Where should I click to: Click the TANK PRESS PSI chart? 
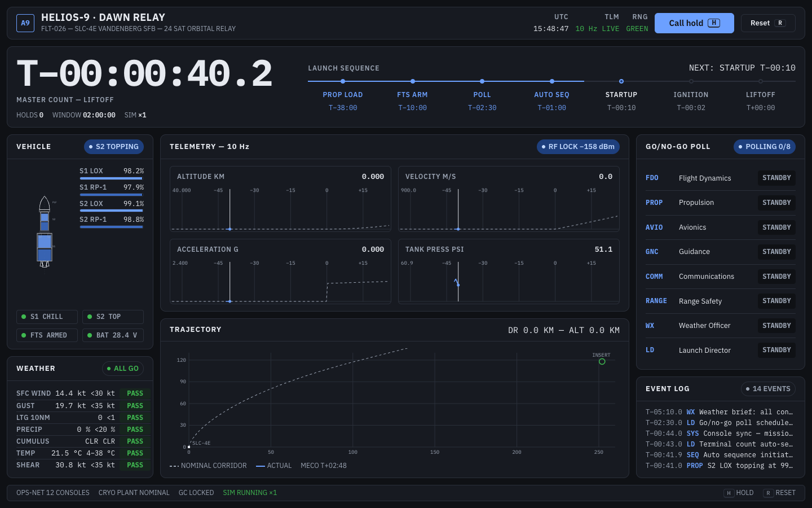click(509, 271)
